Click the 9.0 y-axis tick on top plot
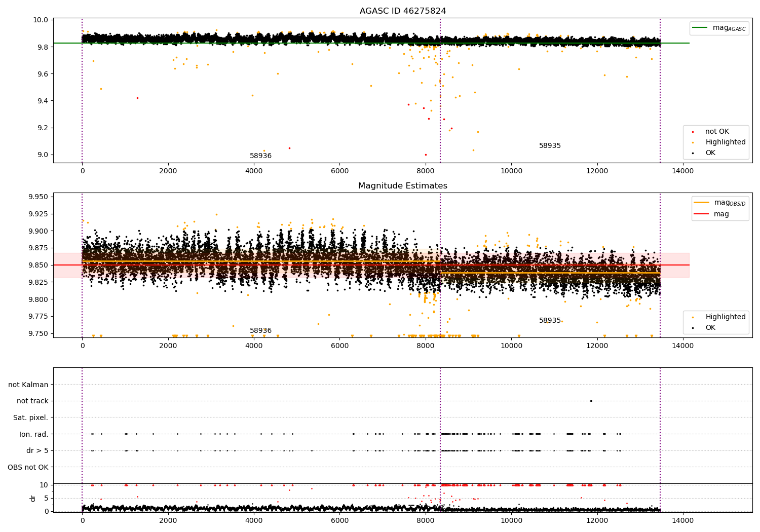This screenshot has width=760, height=532. pyautogui.click(x=42, y=155)
